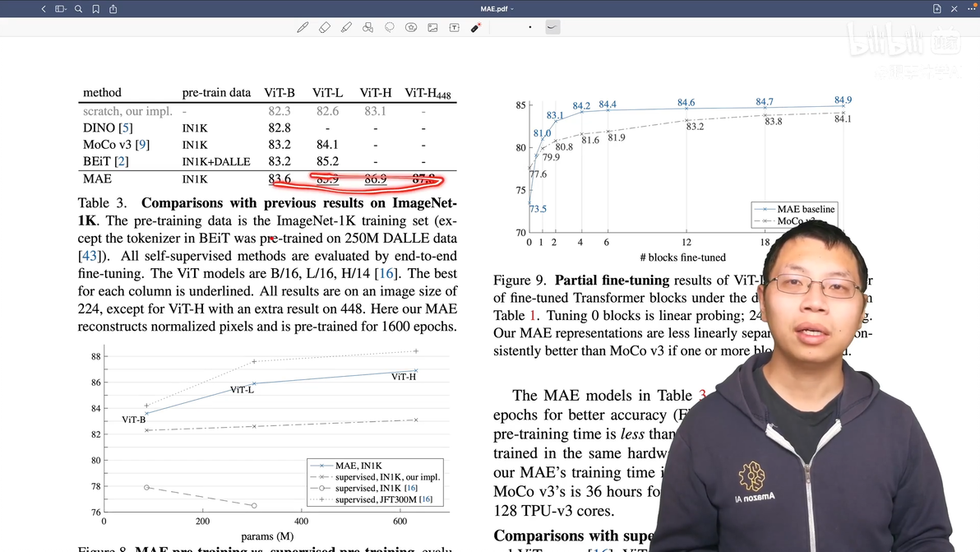This screenshot has height=552, width=980.
Task: Follow DINO citation link [5]
Action: (x=126, y=128)
